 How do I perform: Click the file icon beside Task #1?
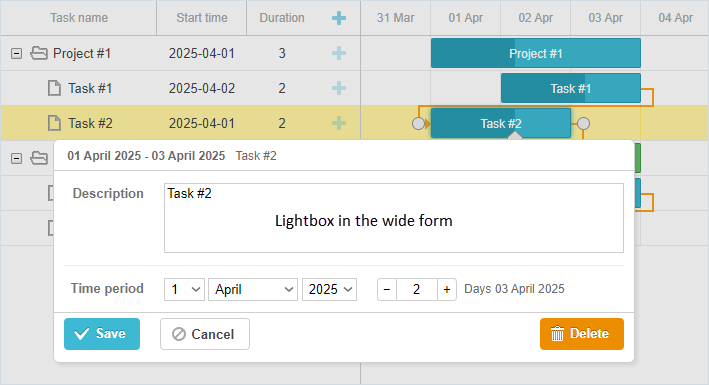54,88
